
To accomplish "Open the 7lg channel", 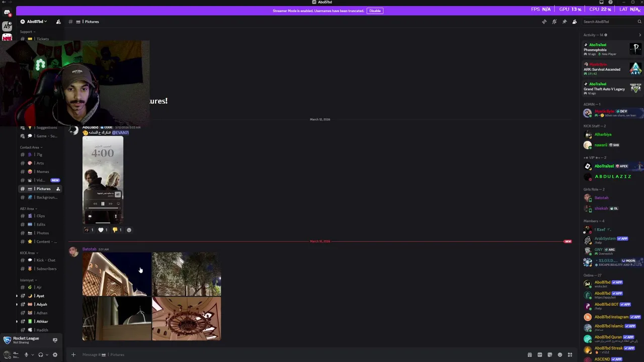I will pyautogui.click(x=38, y=154).
